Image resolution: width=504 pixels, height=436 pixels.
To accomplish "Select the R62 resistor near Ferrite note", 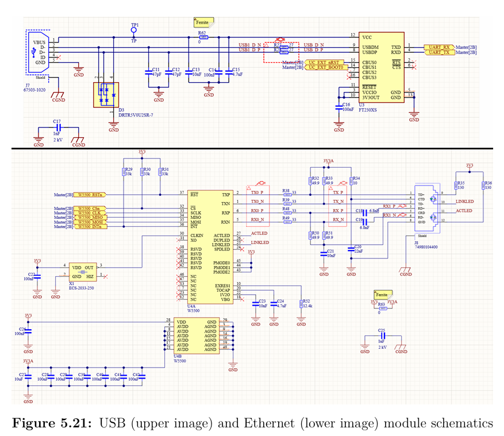I will (202, 38).
